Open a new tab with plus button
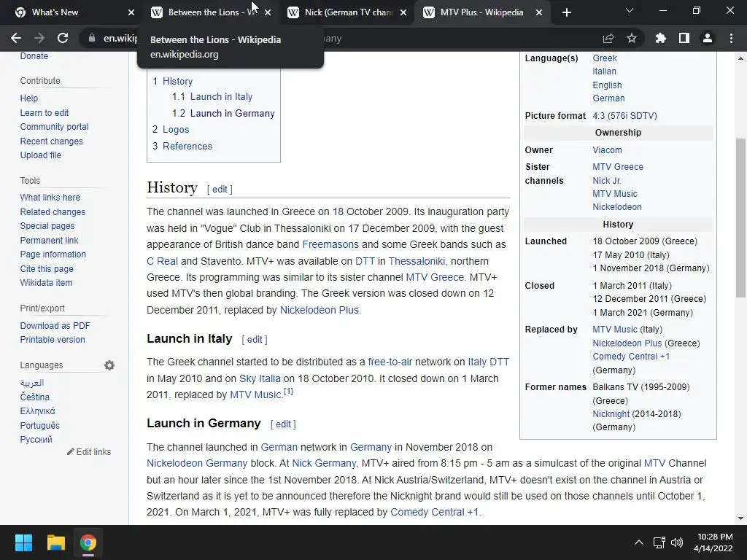This screenshot has height=560, width=747. [x=566, y=12]
